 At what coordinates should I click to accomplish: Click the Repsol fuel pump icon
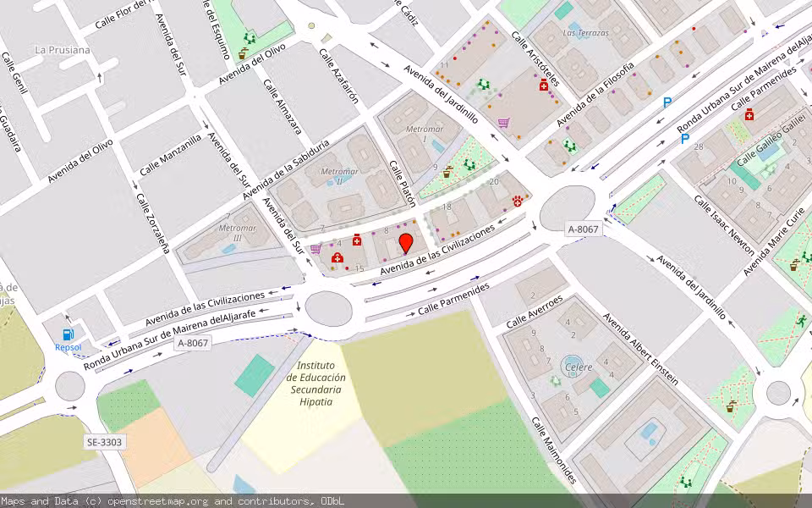[x=67, y=335]
